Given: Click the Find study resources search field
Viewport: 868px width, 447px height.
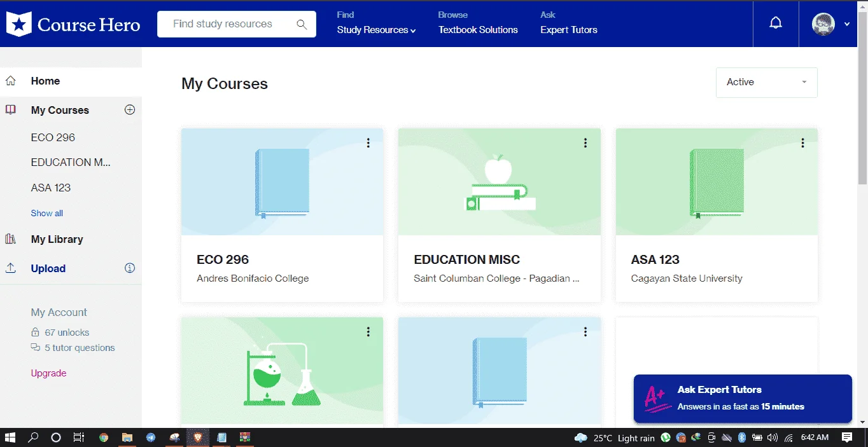Looking at the screenshot, I should click(x=236, y=24).
